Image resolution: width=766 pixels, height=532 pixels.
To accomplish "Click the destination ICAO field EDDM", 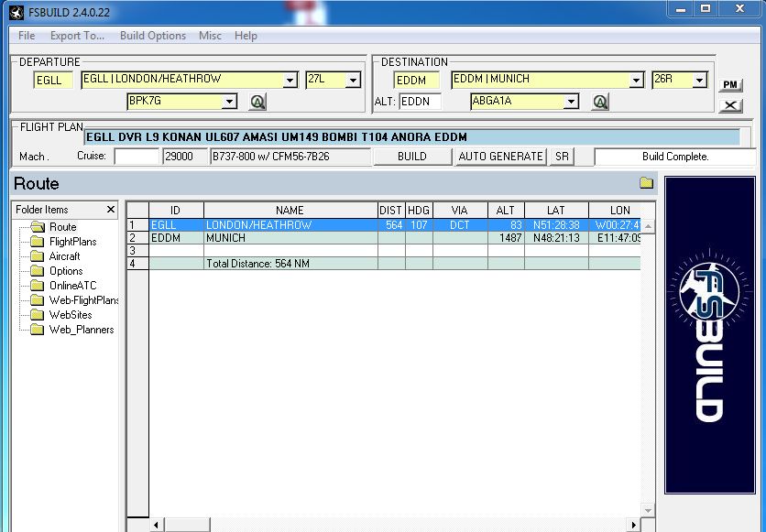I will point(416,80).
